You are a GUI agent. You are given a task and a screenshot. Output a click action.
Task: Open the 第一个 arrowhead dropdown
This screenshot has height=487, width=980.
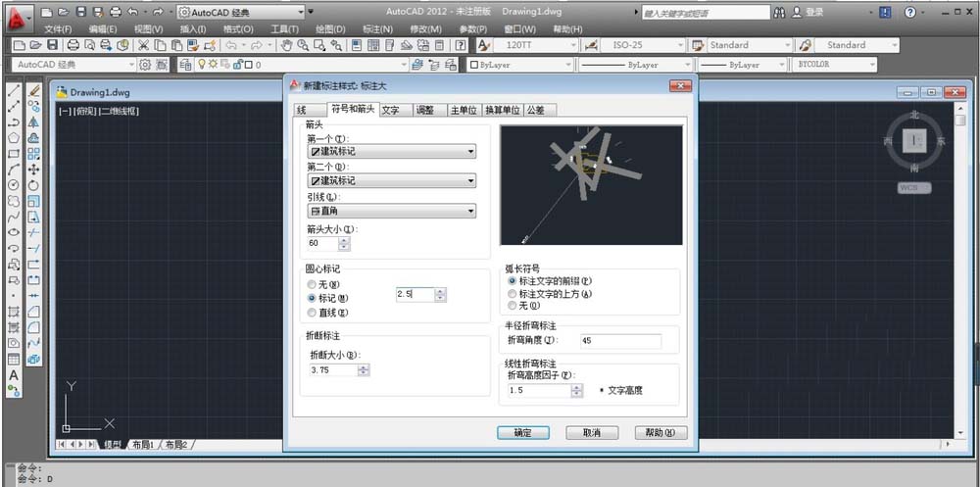click(391, 151)
